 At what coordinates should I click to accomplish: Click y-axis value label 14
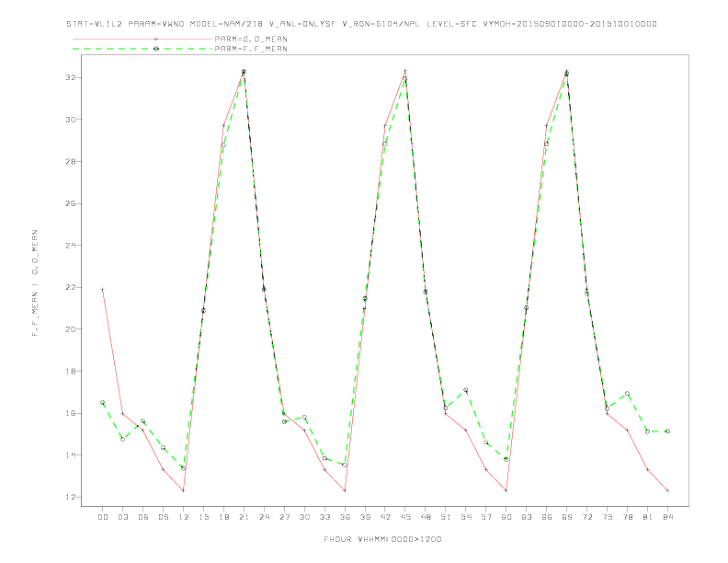pos(70,455)
